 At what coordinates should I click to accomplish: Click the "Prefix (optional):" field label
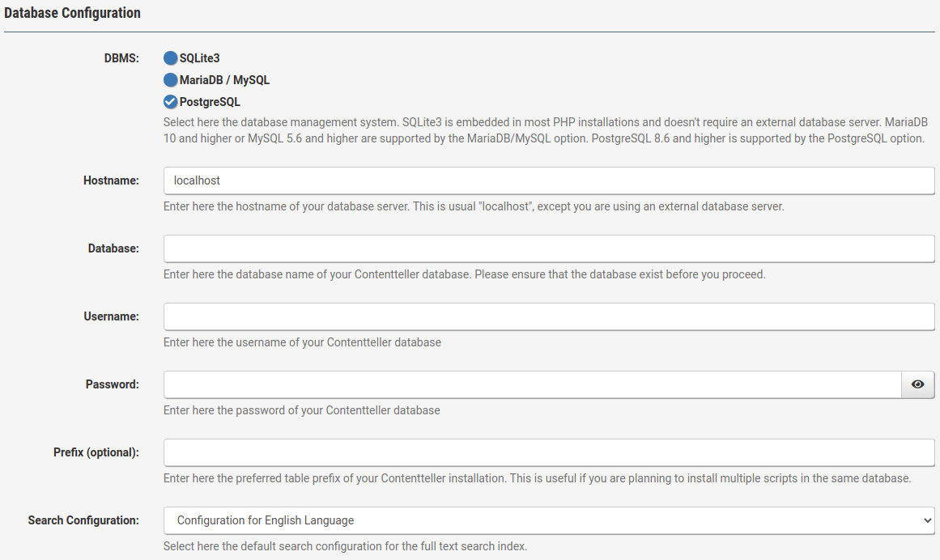click(96, 452)
